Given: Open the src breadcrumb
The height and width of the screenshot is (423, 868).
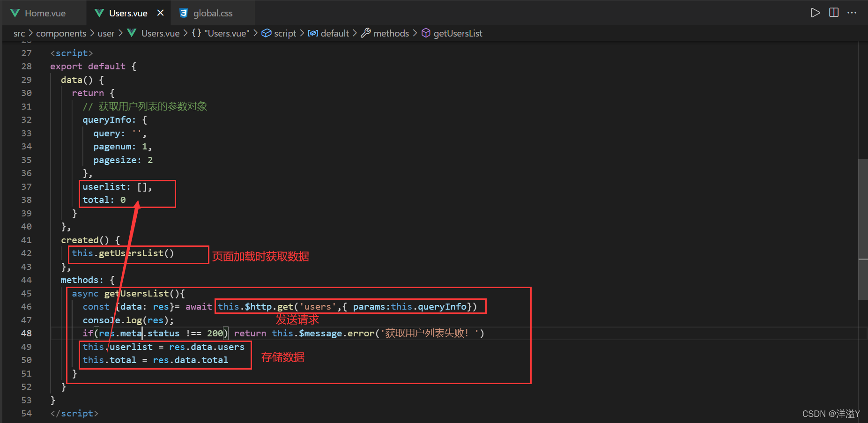Looking at the screenshot, I should pyautogui.click(x=19, y=33).
